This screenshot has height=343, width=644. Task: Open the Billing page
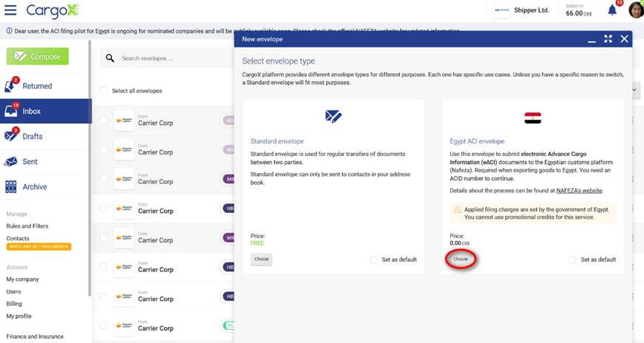click(14, 304)
